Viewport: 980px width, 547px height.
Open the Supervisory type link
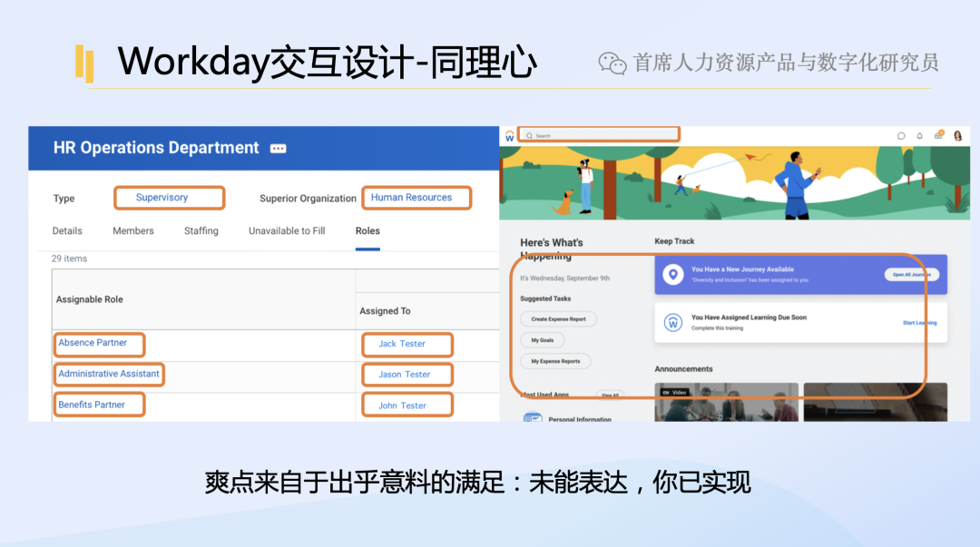[162, 198]
